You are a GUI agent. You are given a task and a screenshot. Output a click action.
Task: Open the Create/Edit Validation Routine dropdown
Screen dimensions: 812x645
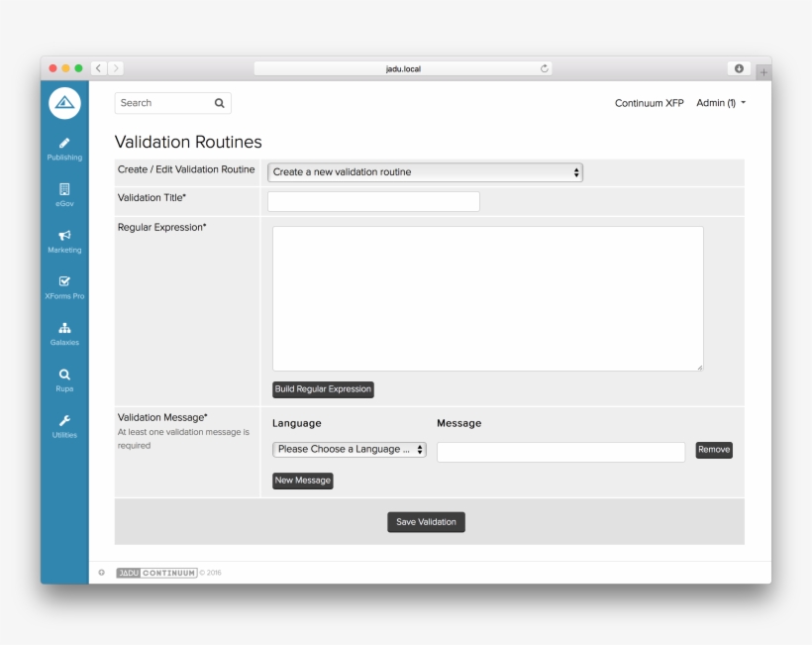(x=426, y=171)
